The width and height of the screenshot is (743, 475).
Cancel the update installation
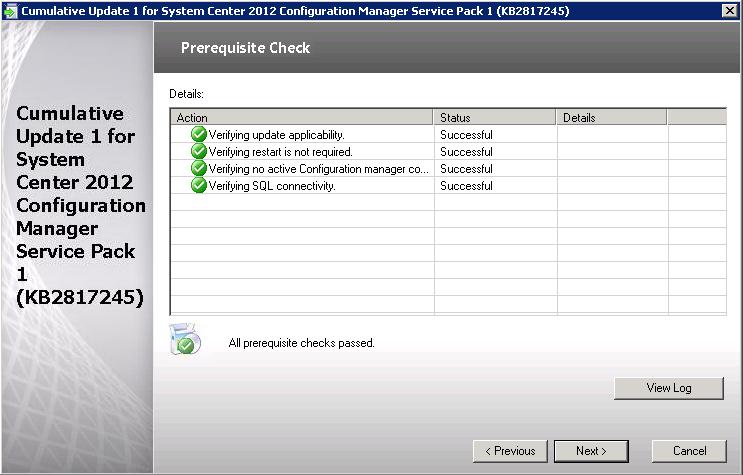pos(689,451)
